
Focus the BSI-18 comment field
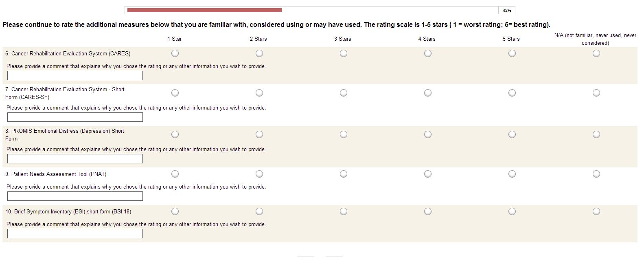(75, 234)
